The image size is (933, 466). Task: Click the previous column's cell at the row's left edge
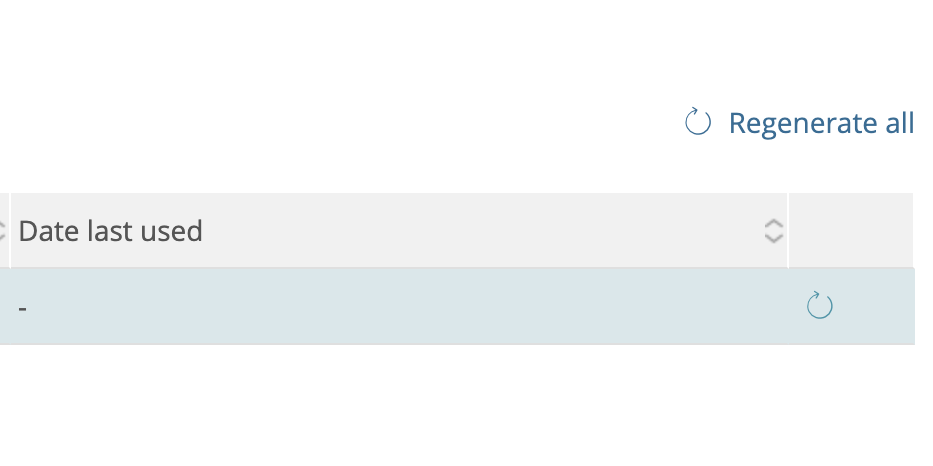pos(5,306)
